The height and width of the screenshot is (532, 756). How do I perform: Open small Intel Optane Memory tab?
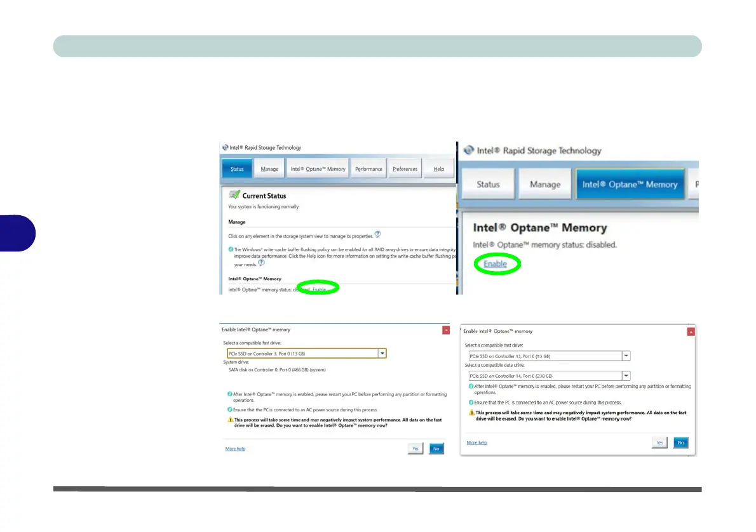[x=318, y=169]
